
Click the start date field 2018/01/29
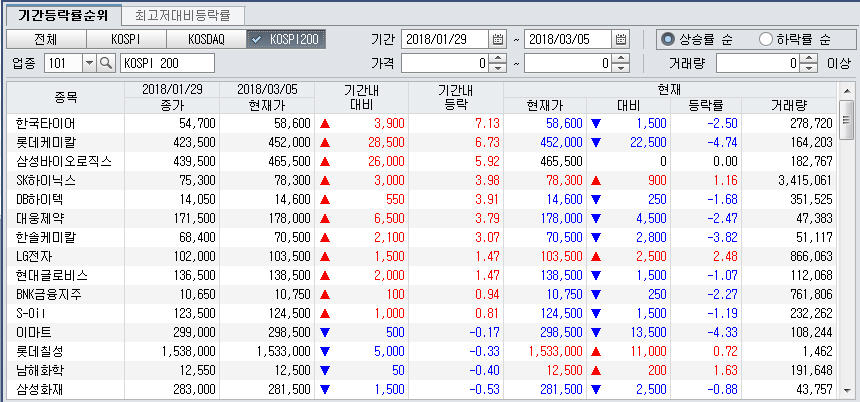tap(445, 39)
